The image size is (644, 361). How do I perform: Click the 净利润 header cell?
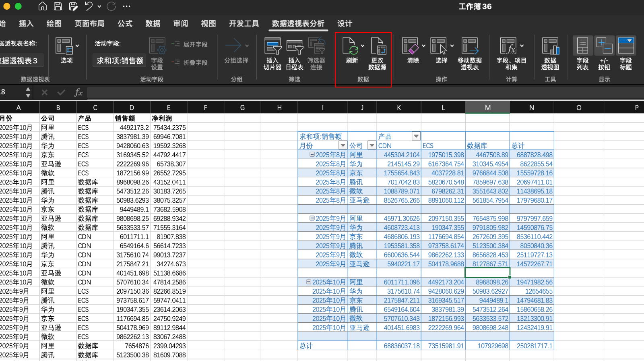point(169,118)
